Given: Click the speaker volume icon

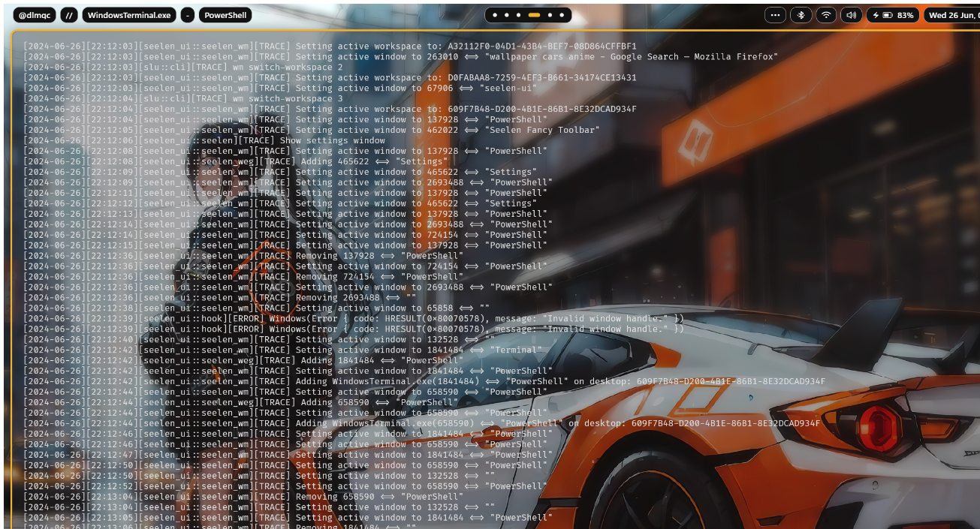Looking at the screenshot, I should [851, 15].
